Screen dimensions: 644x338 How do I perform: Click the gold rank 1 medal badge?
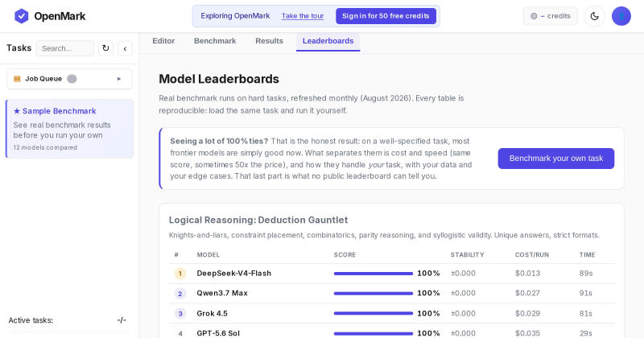(180, 274)
